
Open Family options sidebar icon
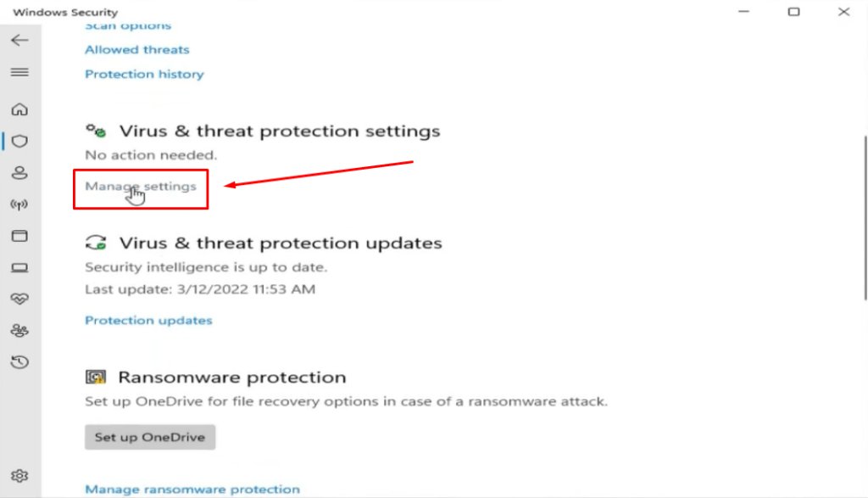pyautogui.click(x=20, y=331)
